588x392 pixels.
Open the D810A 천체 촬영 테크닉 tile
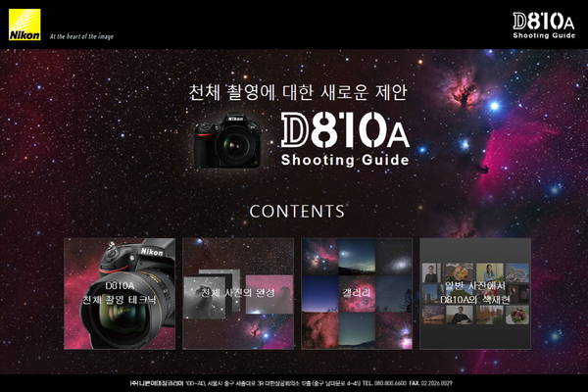(120, 294)
